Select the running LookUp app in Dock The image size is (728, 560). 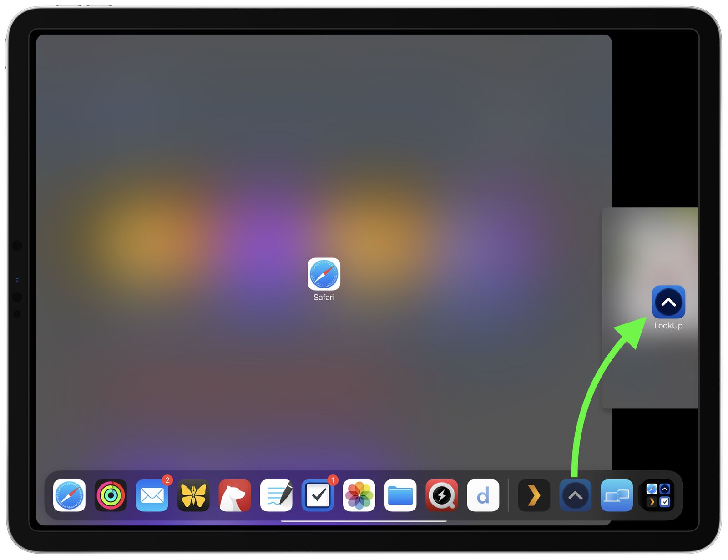point(575,496)
